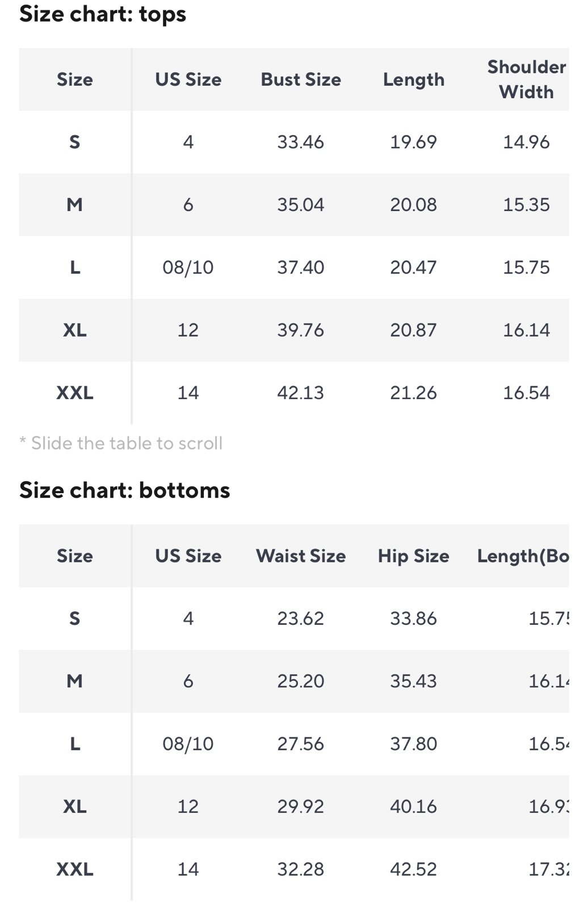Click the Bust Size header in tops chart
The width and height of the screenshot is (588, 908).
(x=301, y=79)
